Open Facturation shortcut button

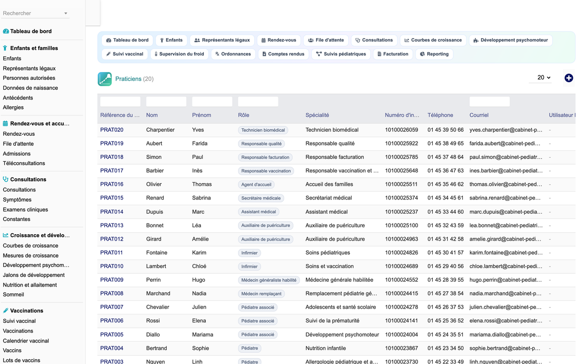point(393,54)
